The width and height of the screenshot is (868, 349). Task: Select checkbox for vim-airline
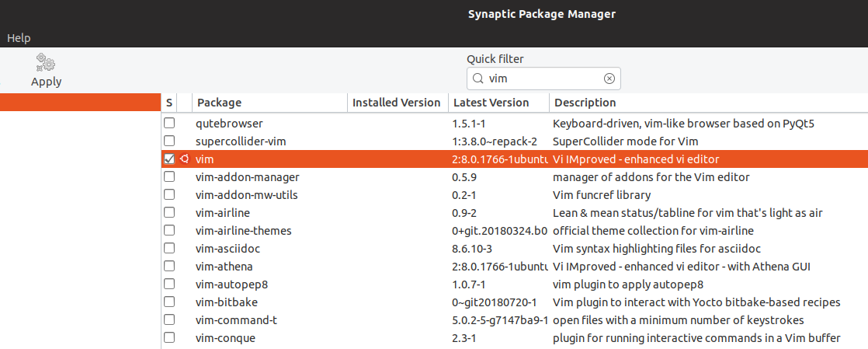tap(169, 213)
